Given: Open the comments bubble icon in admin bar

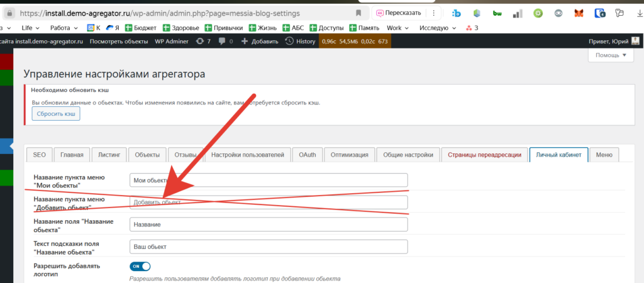Looking at the screenshot, I should click(225, 41).
